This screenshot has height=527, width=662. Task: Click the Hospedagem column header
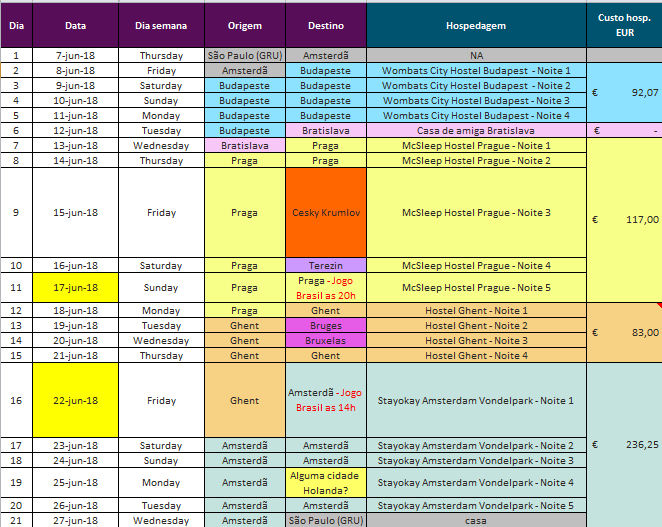[x=475, y=24]
